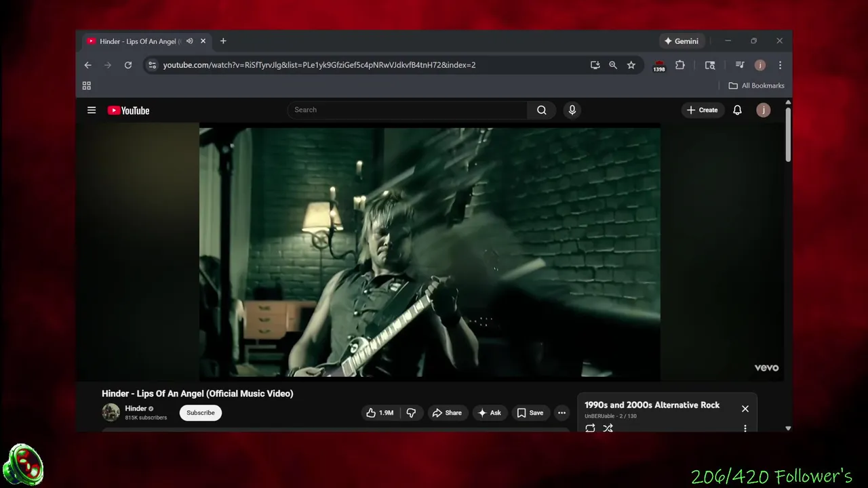Open playlist panel three-dot menu
Screen dimensions: 868x488
745,428
